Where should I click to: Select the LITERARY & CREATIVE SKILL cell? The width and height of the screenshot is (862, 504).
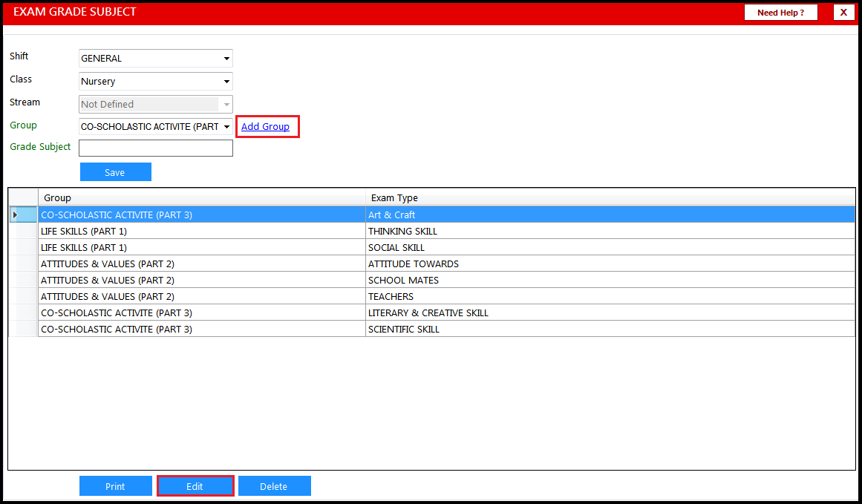[x=610, y=312]
